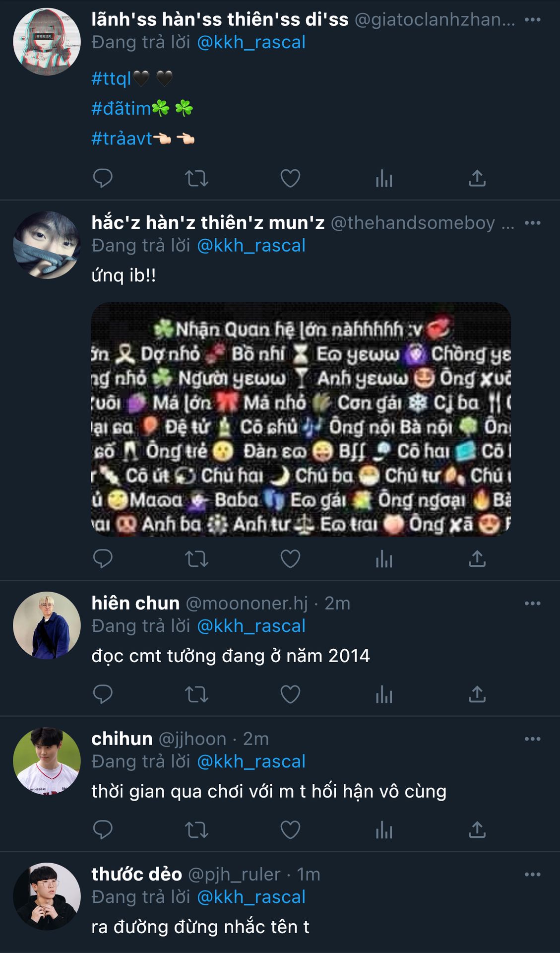
Task: Share chihun's tweet
Action: [477, 829]
